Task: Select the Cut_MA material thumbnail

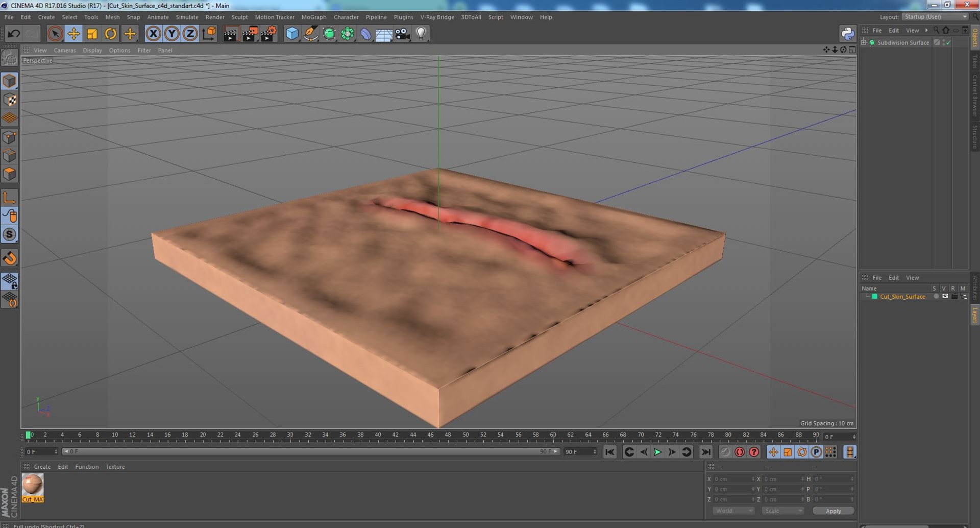Action: 33,488
